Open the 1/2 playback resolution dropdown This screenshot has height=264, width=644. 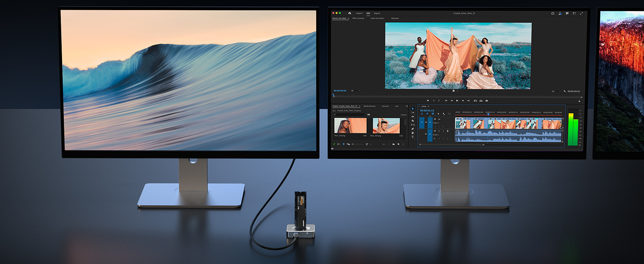[x=555, y=91]
